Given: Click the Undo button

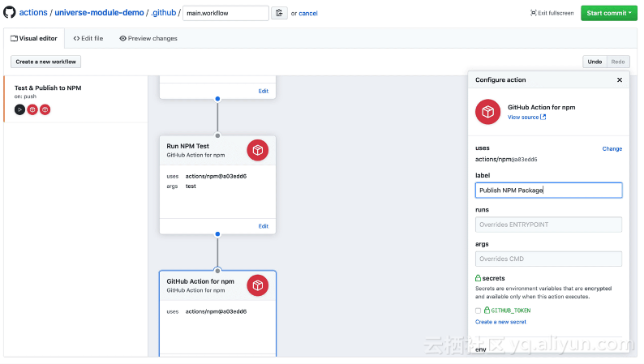Looking at the screenshot, I should coord(595,62).
